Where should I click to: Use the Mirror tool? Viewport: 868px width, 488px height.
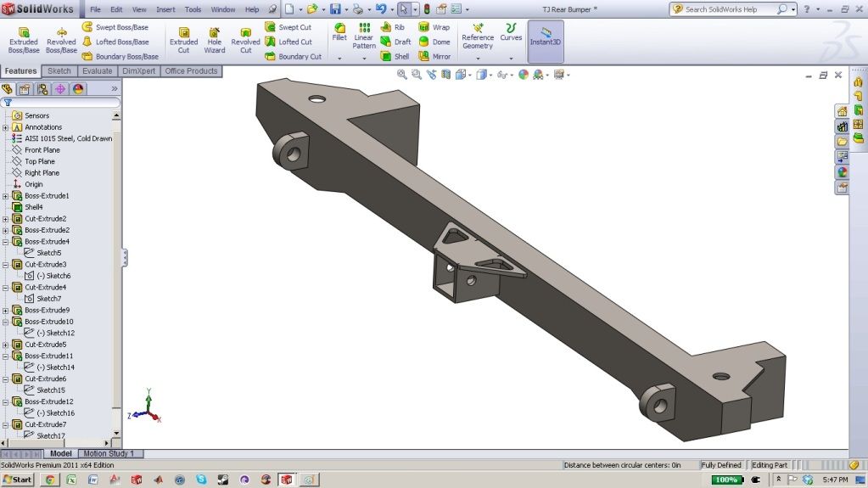(x=435, y=56)
